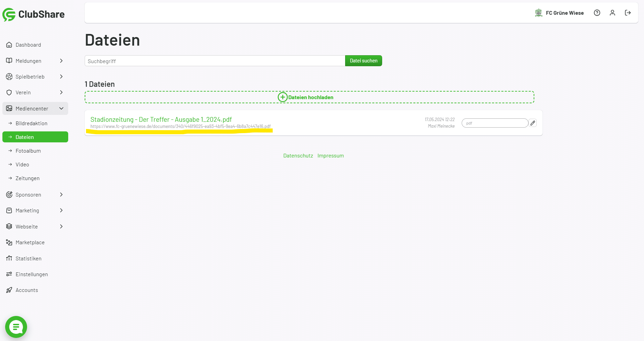The image size is (644, 341).
Task: Click the FC Grüne Wiese club name
Action: pyautogui.click(x=565, y=13)
